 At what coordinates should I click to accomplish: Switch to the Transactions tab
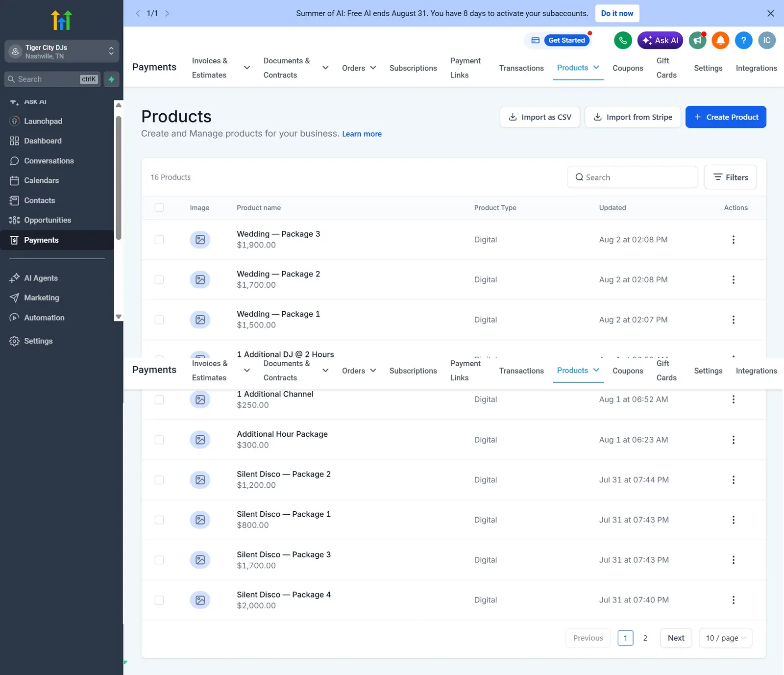[521, 68]
